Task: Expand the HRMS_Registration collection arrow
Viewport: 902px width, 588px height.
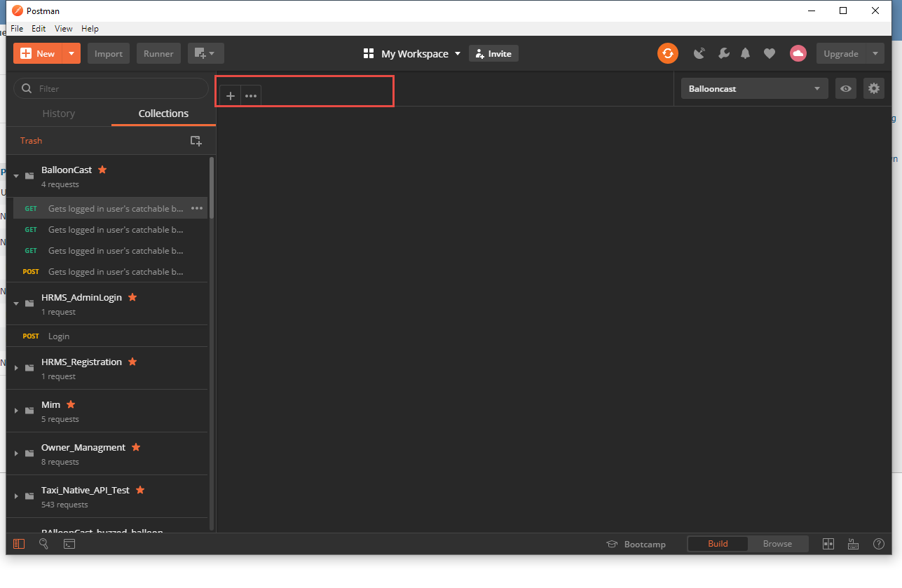Action: [16, 368]
